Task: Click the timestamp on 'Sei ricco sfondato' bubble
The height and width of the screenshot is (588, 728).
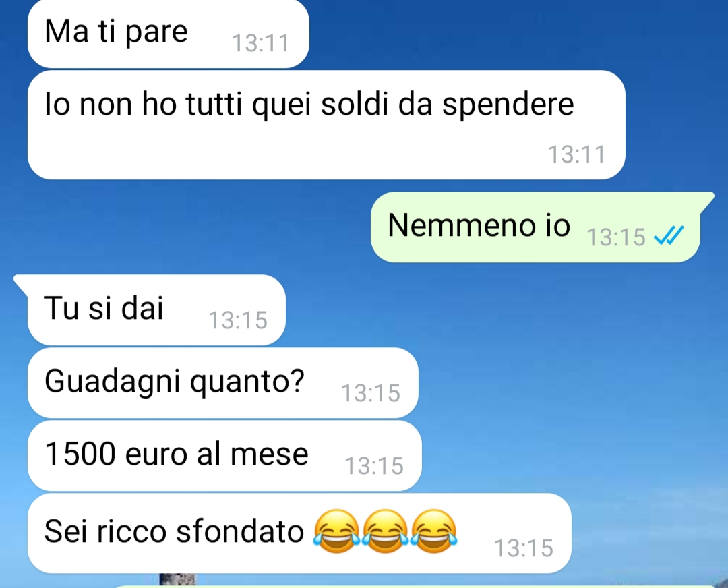Action: (524, 548)
